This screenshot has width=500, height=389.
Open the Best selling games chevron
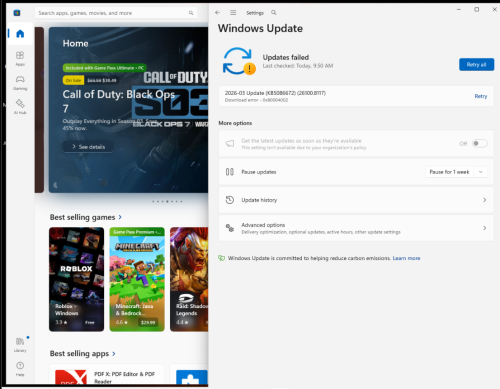(120, 217)
